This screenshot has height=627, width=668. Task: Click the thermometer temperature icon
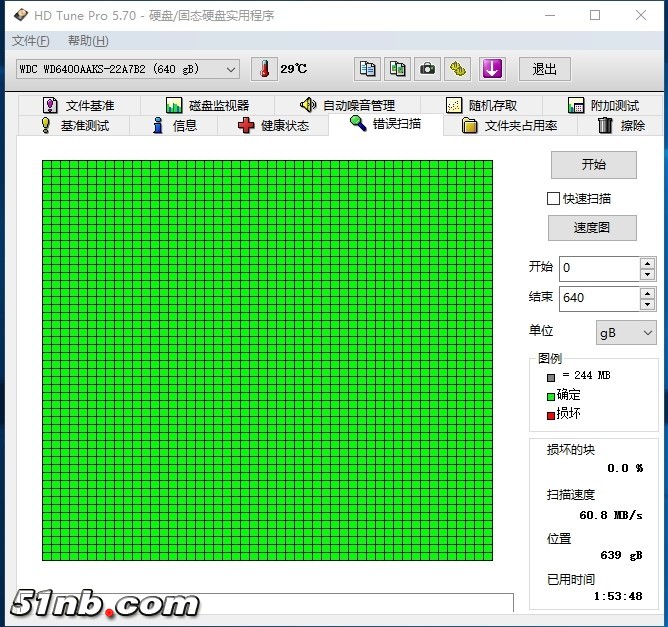point(264,69)
